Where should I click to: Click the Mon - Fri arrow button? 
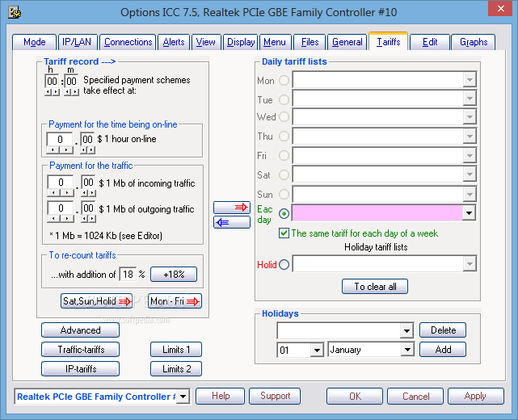175,301
